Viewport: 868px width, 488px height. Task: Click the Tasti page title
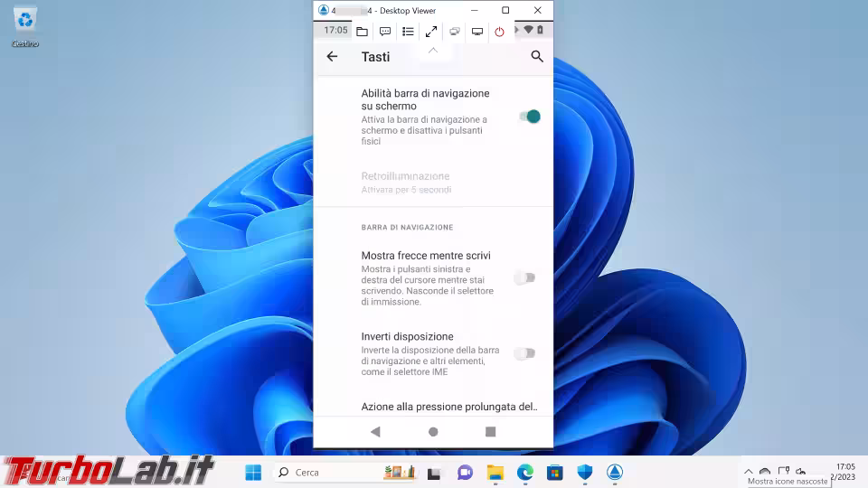[x=376, y=57]
